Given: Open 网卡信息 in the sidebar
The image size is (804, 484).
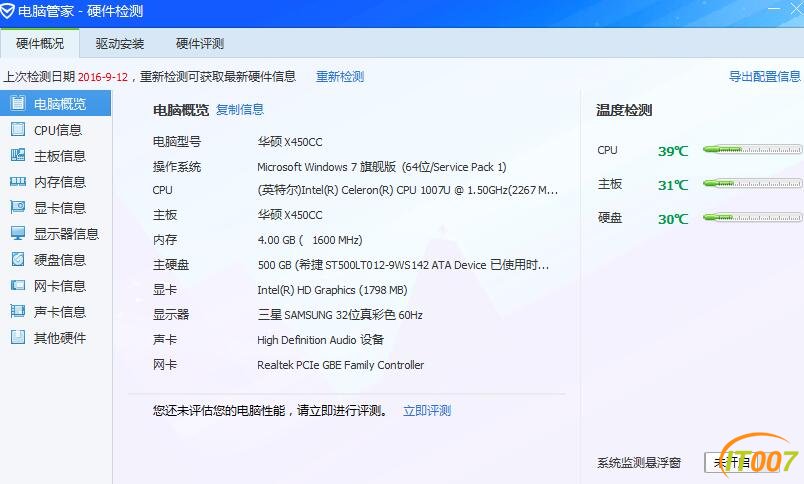Looking at the screenshot, I should pyautogui.click(x=55, y=286).
